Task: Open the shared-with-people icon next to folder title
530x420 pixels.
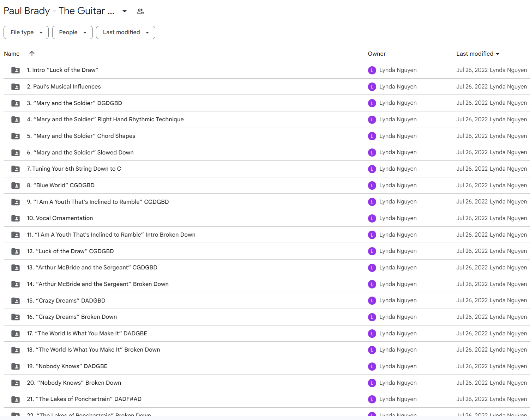Action: 140,11
